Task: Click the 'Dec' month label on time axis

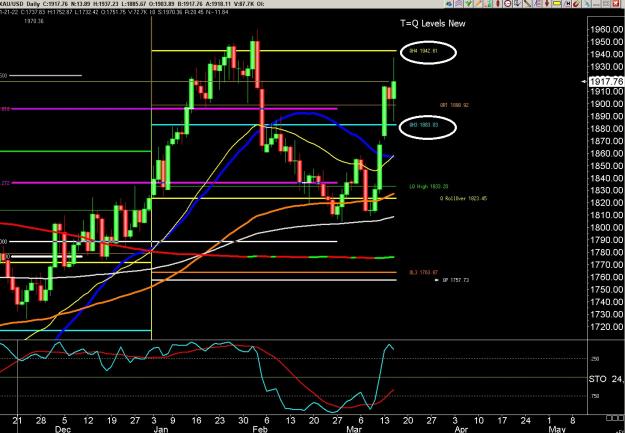Action: point(63,429)
